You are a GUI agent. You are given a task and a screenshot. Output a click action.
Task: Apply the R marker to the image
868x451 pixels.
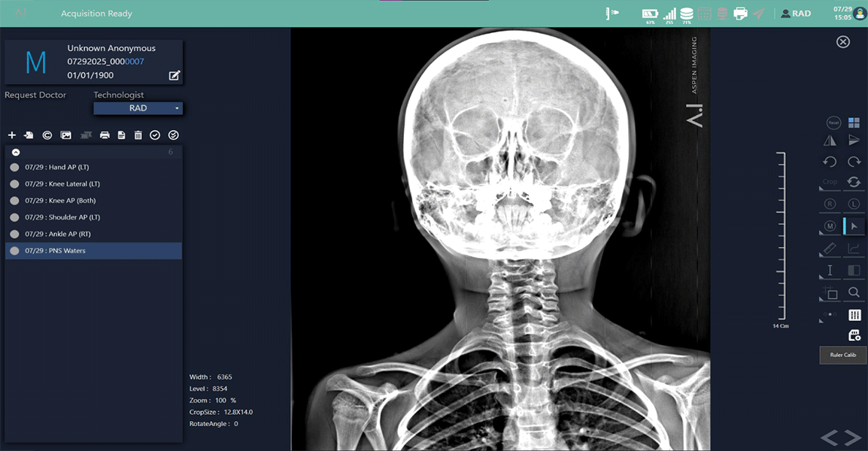(830, 203)
